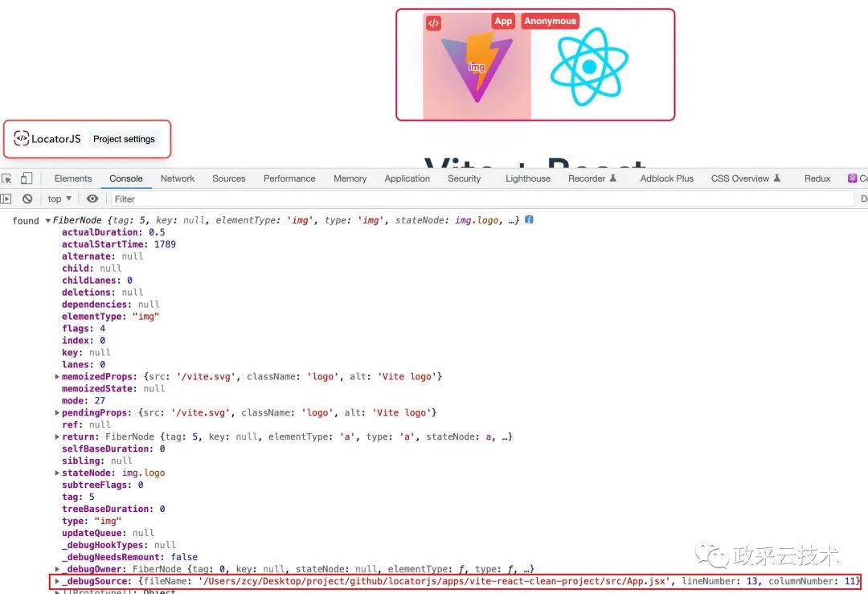Click the treeBaseDuration: 0 line

click(113, 509)
